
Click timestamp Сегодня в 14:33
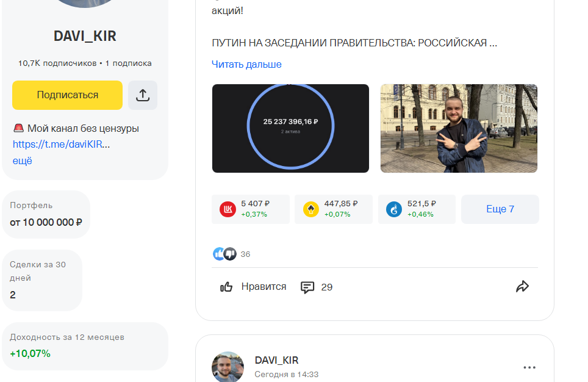[x=287, y=375]
